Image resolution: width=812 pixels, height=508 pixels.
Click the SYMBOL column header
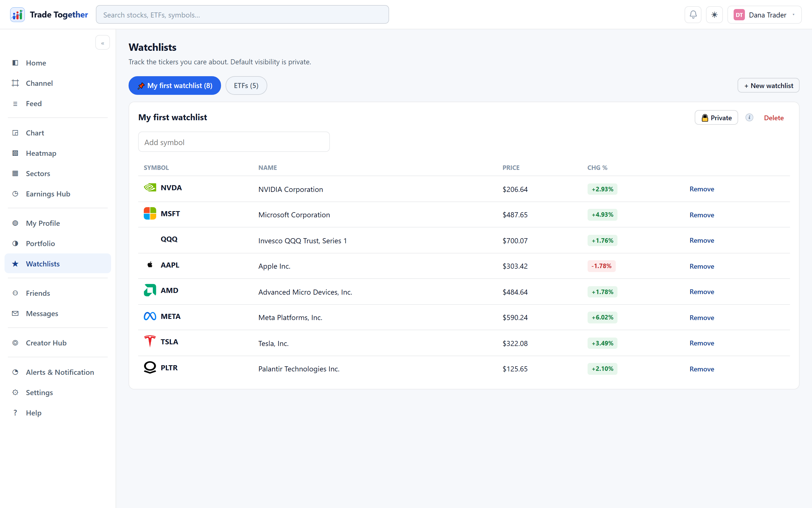coord(156,168)
